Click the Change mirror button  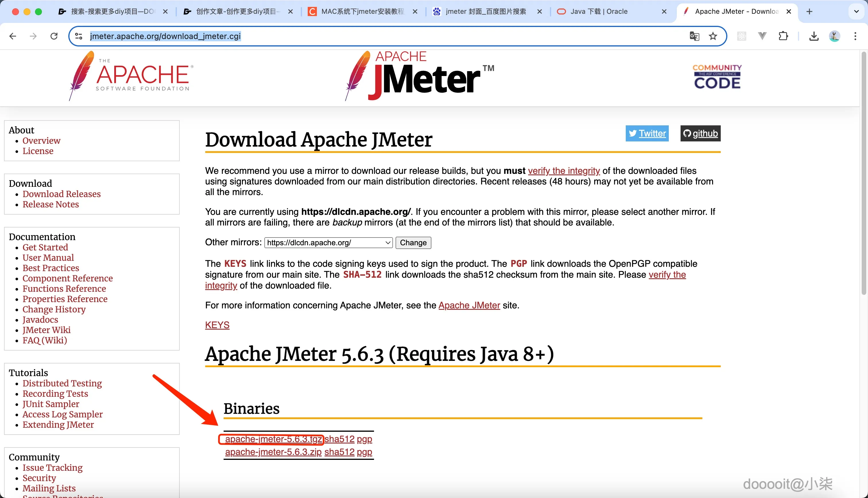[x=413, y=242]
